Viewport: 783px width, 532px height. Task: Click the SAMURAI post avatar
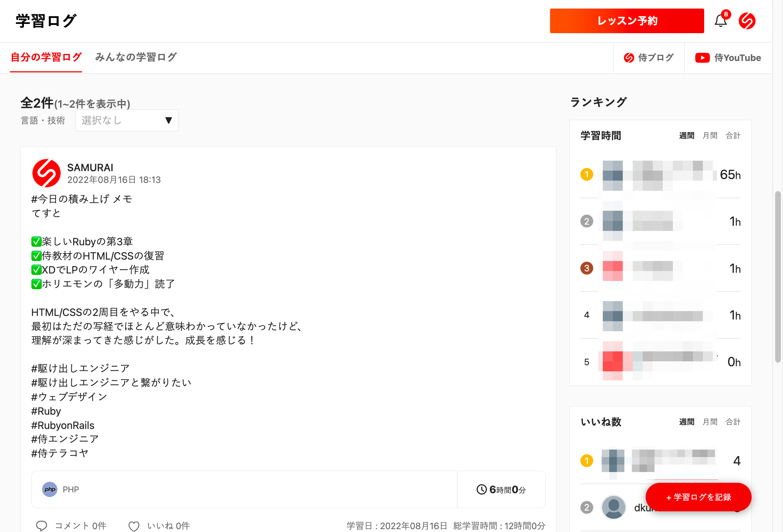point(46,173)
